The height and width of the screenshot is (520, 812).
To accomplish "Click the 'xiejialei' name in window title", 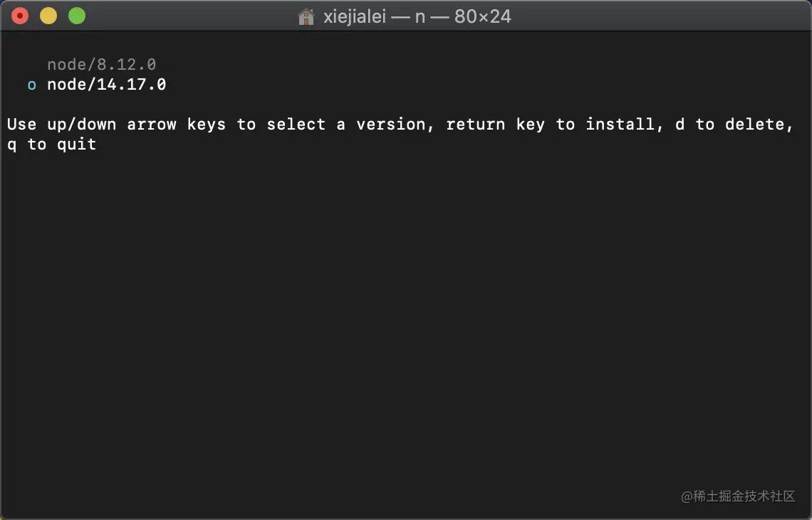I will (x=355, y=16).
